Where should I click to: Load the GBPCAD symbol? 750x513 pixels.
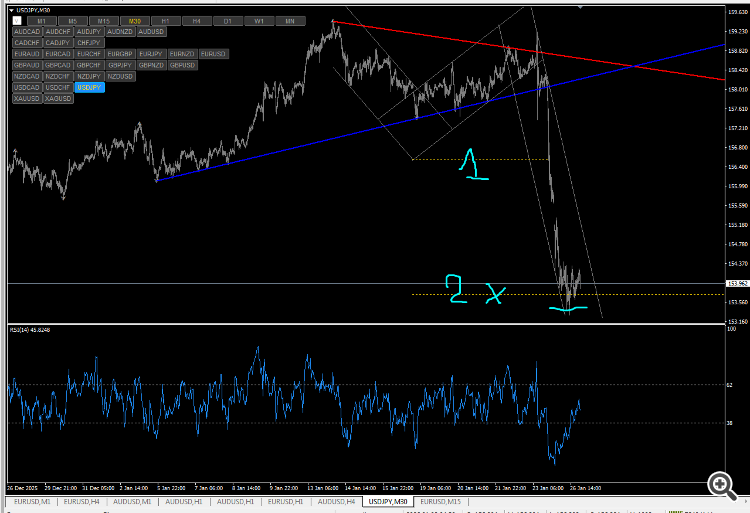click(58, 65)
